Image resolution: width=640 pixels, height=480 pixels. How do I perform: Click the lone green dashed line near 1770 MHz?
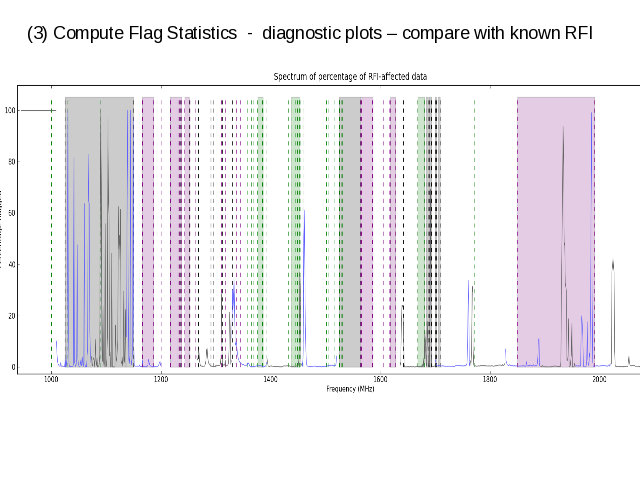(x=474, y=233)
